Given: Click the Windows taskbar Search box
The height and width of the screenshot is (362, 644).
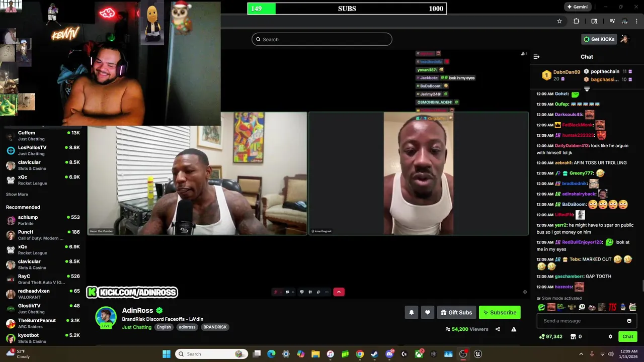Looking at the screenshot, I should coord(211,354).
